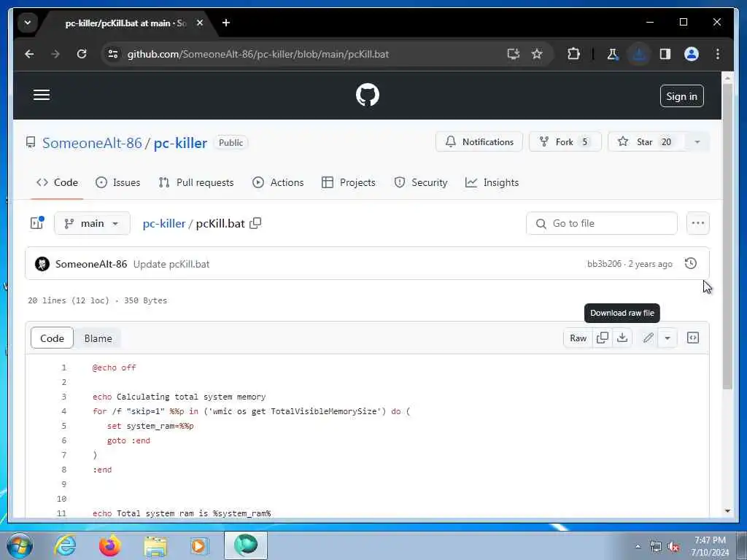Screen dimensions: 747x560
Task: Open the Windows Start menu
Action: click(20, 545)
